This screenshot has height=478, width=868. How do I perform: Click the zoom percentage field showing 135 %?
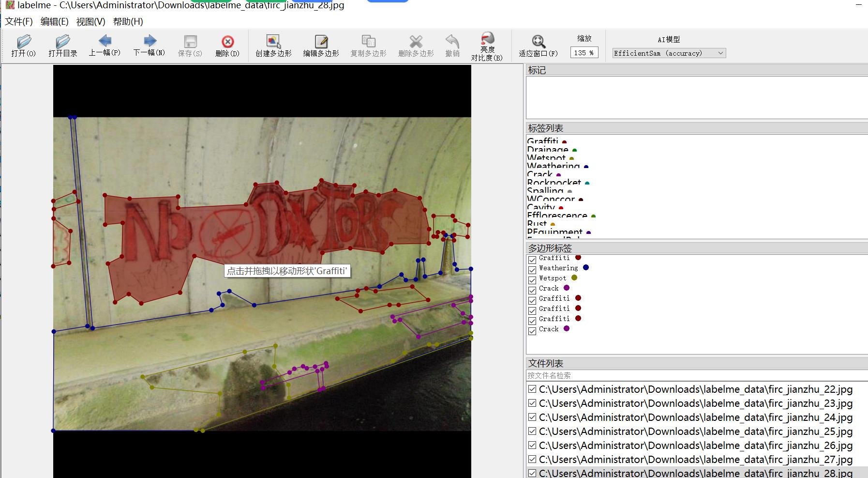click(584, 53)
